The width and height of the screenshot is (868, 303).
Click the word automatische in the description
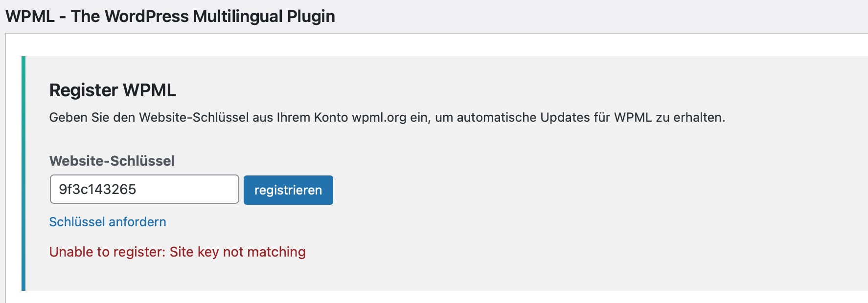[x=496, y=118]
